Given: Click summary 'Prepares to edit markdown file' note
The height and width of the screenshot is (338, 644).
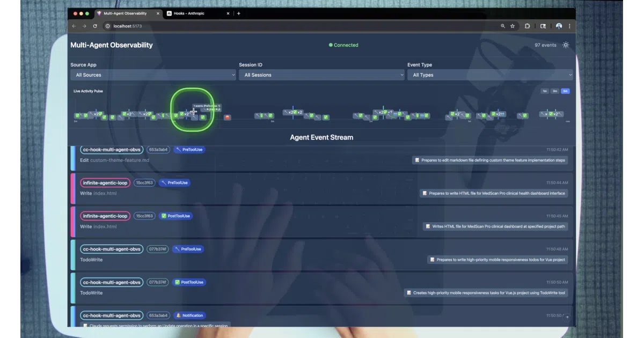Looking at the screenshot, I should coord(489,160).
